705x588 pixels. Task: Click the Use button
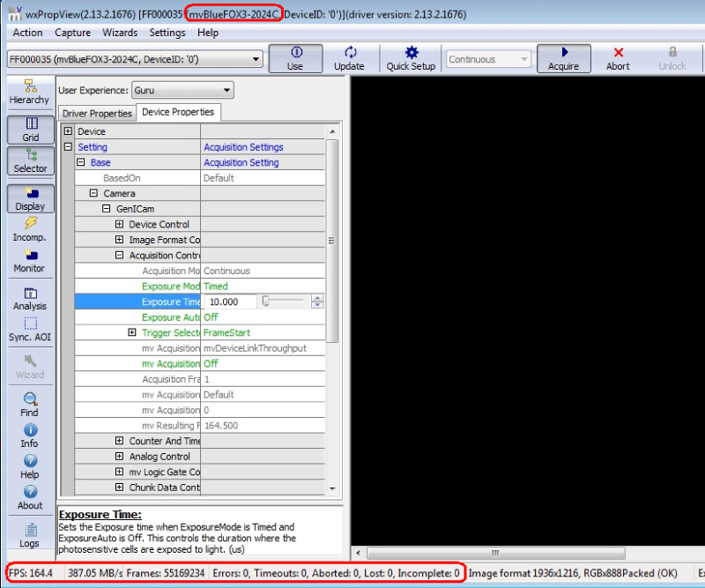tap(295, 59)
